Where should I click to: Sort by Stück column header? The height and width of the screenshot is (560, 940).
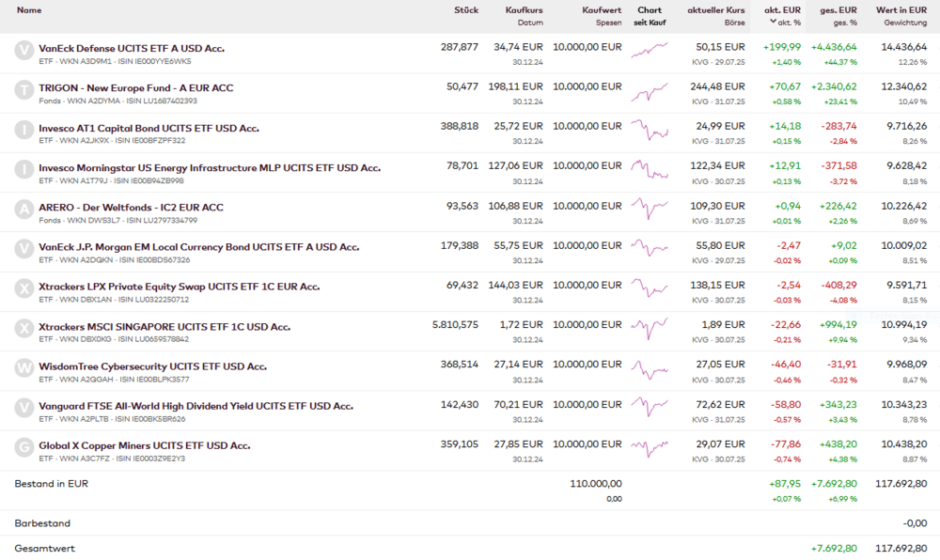(465, 10)
